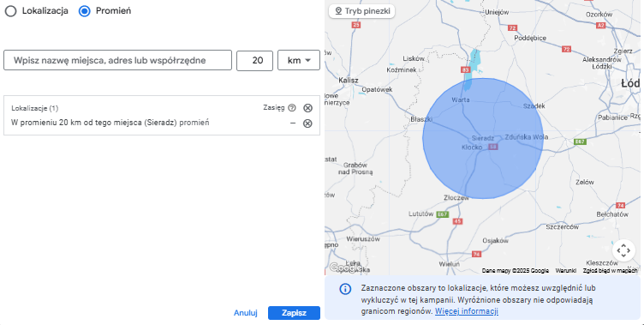Click the Wieruszów map label
The height and width of the screenshot is (325, 644).
pos(363,238)
